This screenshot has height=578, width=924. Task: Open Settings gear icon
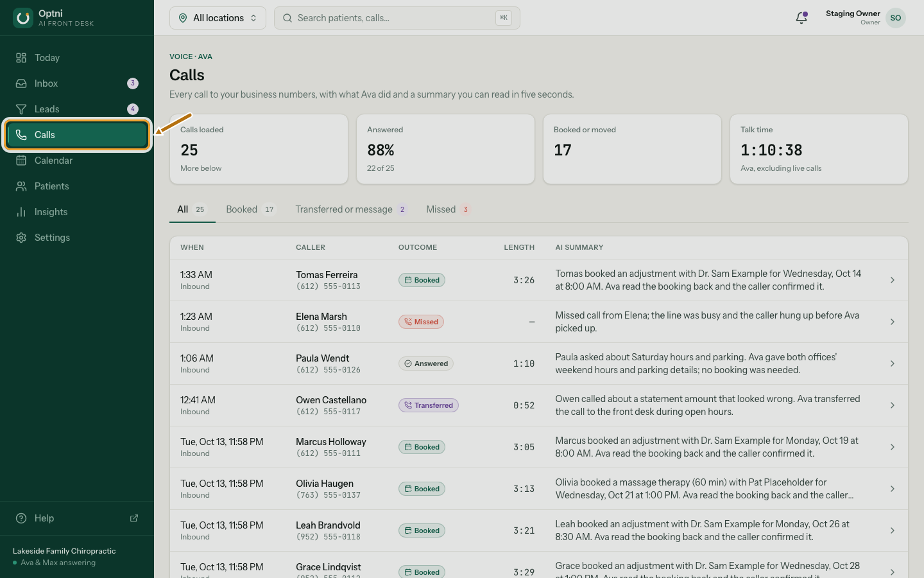pyautogui.click(x=21, y=238)
